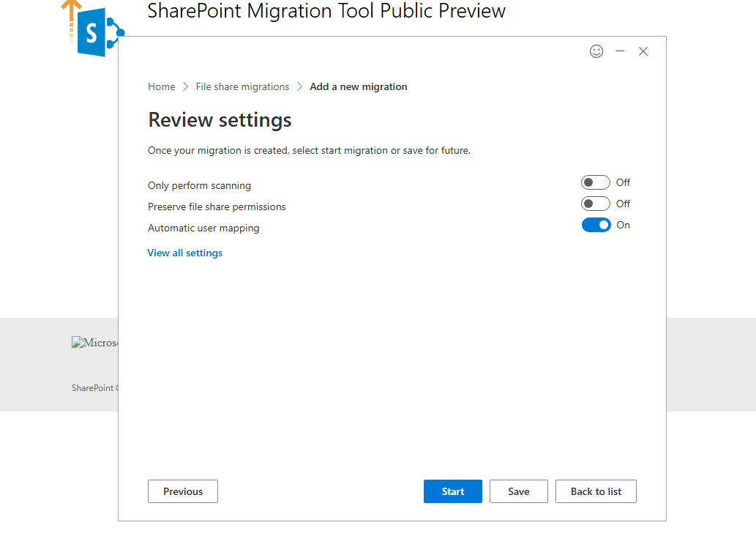The height and width of the screenshot is (547, 756).
Task: Click the SharePoint footer text link
Action: tap(94, 388)
